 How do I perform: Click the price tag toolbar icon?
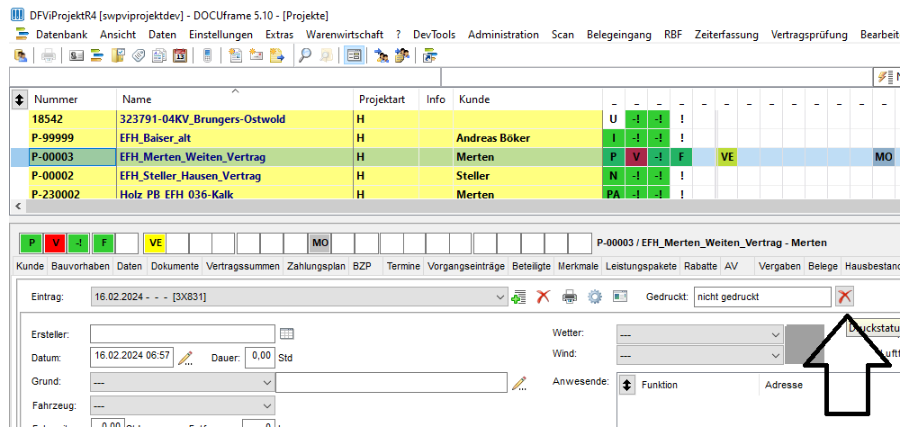[x=138, y=56]
